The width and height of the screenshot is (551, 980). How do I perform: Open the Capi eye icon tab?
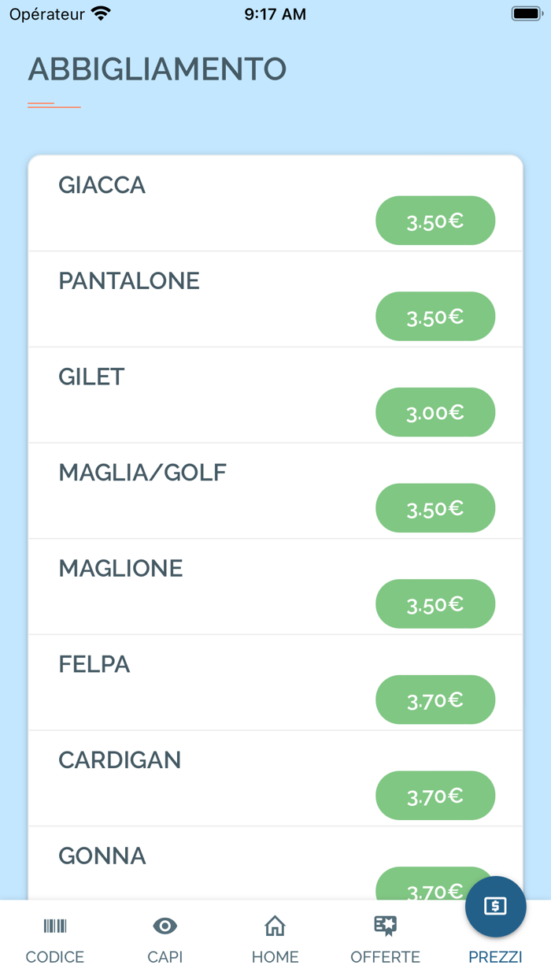click(165, 926)
